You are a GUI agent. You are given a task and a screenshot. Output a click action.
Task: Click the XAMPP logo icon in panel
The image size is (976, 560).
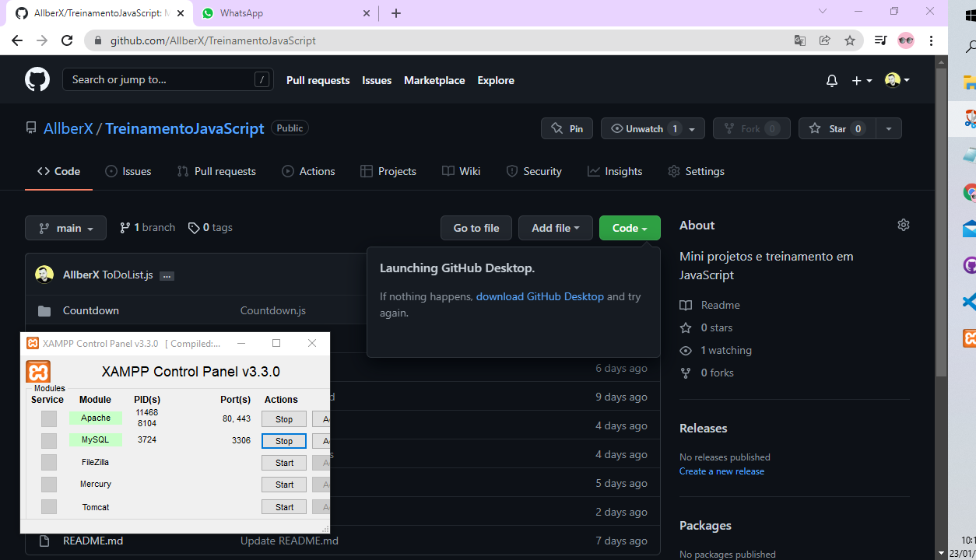(38, 372)
